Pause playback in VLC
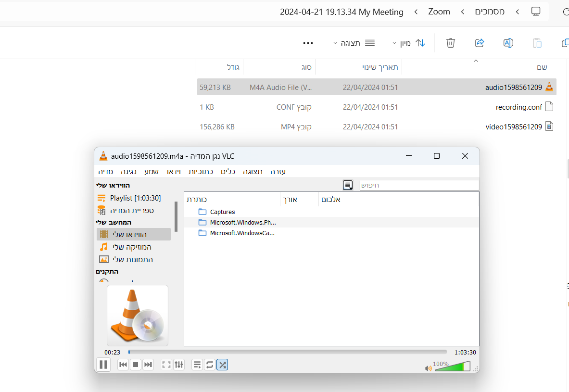The image size is (569, 392). coord(103,365)
